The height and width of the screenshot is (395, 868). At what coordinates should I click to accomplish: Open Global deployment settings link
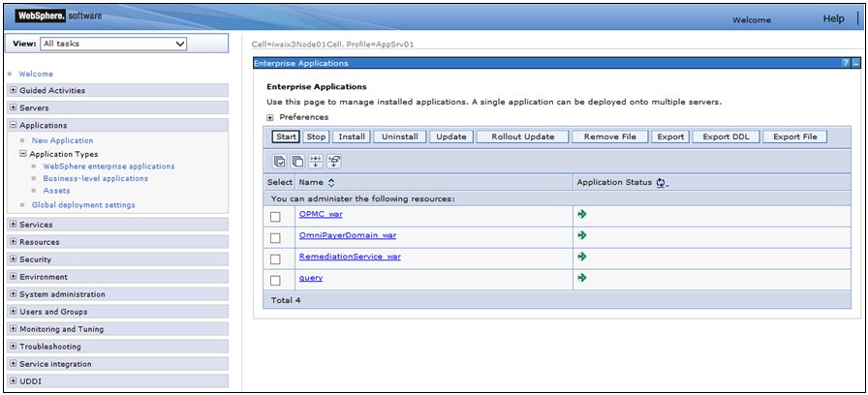pyautogui.click(x=83, y=204)
